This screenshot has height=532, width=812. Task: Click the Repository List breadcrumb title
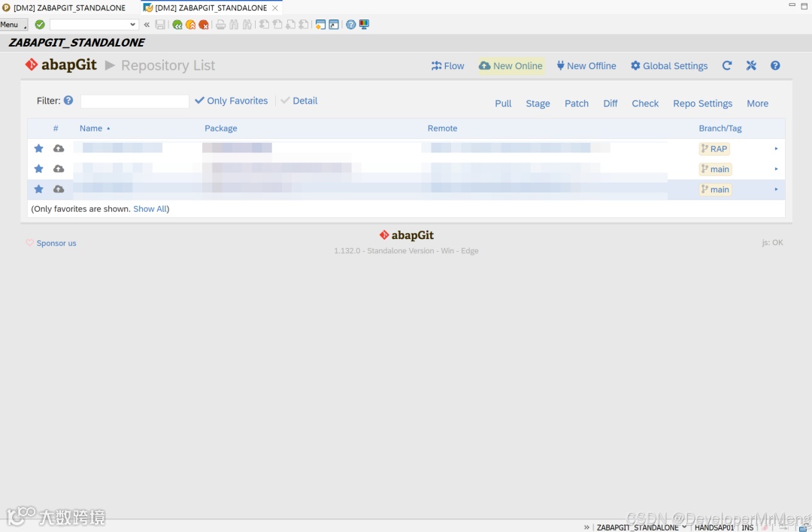[168, 65]
